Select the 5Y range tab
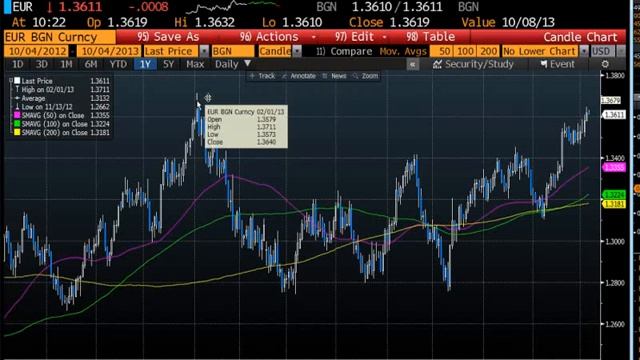The image size is (640, 360). coord(169,64)
